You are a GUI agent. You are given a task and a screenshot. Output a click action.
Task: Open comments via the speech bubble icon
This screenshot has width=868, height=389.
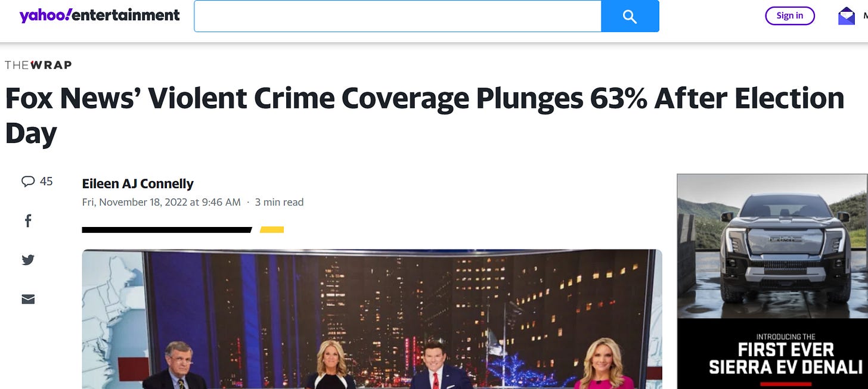28,182
